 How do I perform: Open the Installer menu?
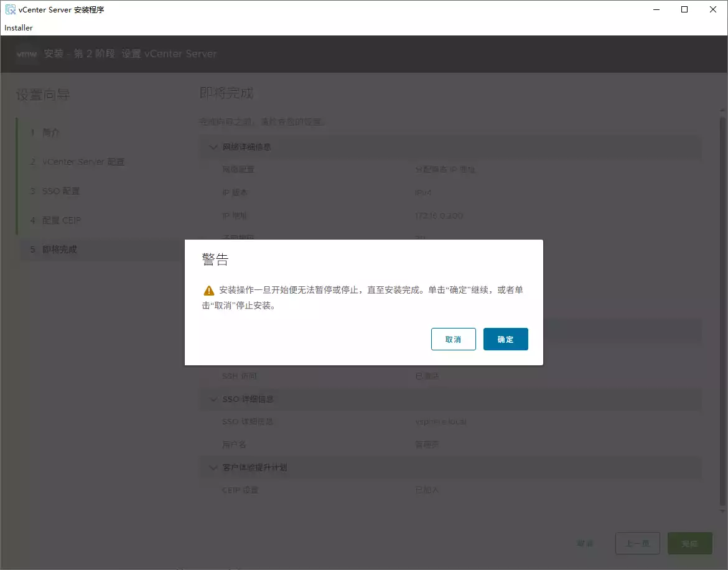(x=19, y=28)
